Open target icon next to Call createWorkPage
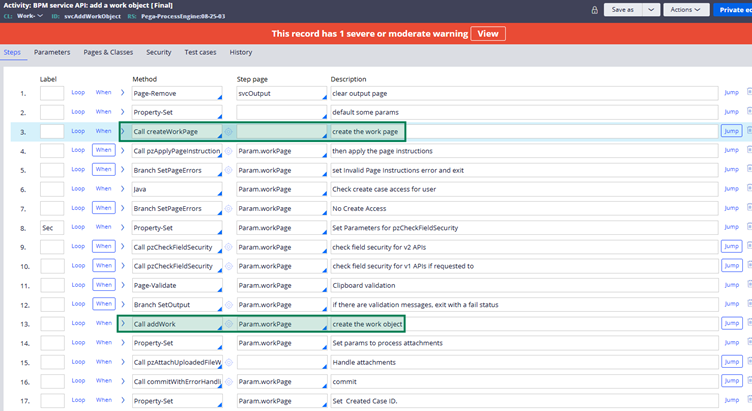 [x=227, y=131]
